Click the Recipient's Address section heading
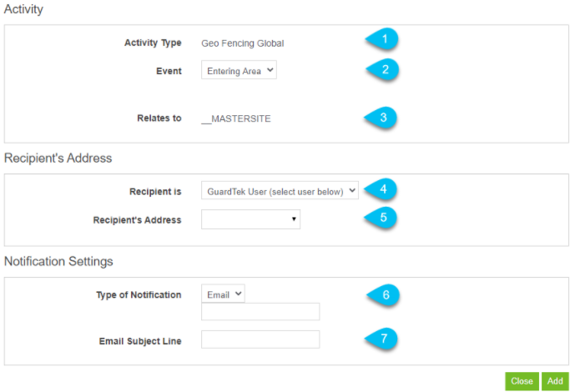The width and height of the screenshot is (570, 392). coord(58,158)
